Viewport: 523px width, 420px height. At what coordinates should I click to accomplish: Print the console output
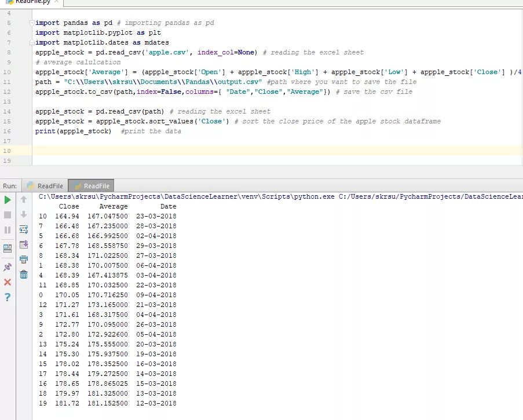[24, 260]
